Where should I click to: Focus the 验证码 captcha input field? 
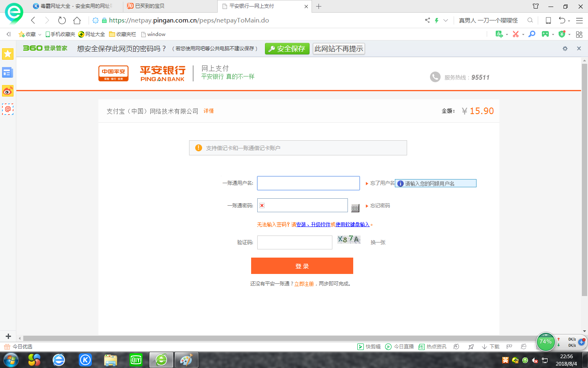click(295, 242)
